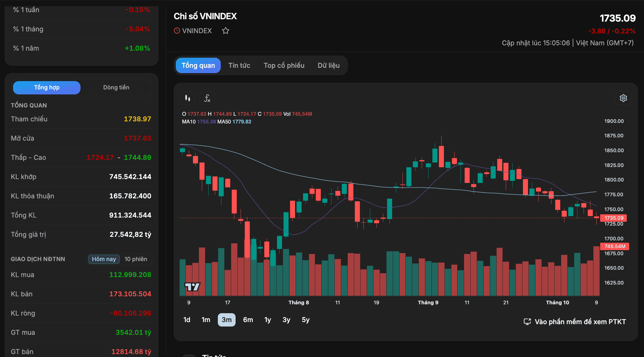Screen dimensions: 644x357
Task: Open the Top cổ phiếu tab
Action: click(x=284, y=65)
